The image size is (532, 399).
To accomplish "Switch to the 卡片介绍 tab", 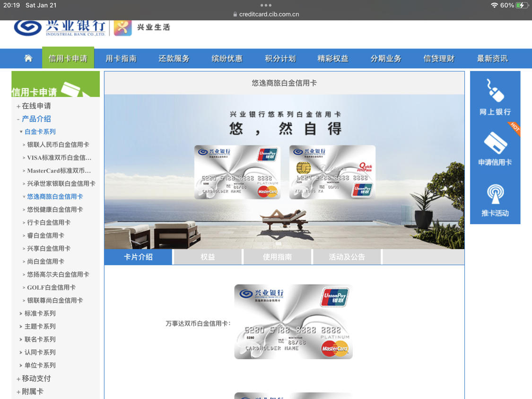I will 138,257.
